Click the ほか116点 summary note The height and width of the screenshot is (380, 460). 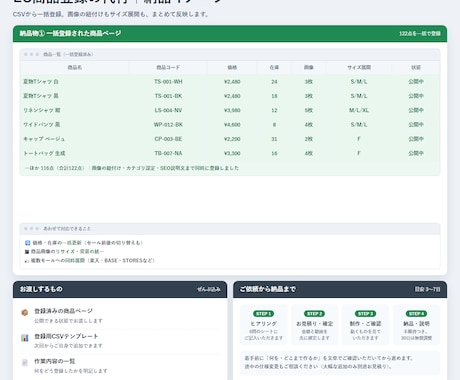pos(132,168)
